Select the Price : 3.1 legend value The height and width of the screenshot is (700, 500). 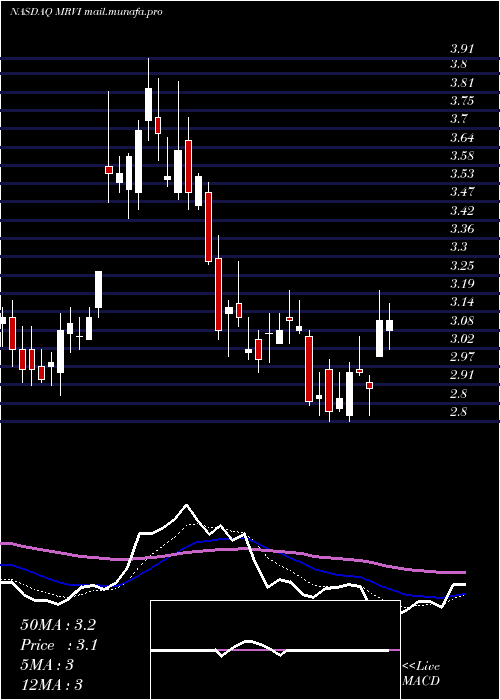(59, 645)
